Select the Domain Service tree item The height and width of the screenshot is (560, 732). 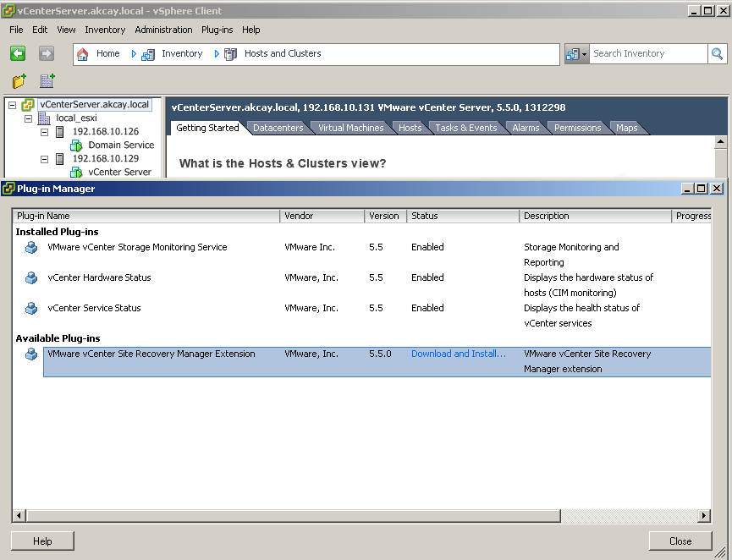pyautogui.click(x=121, y=145)
